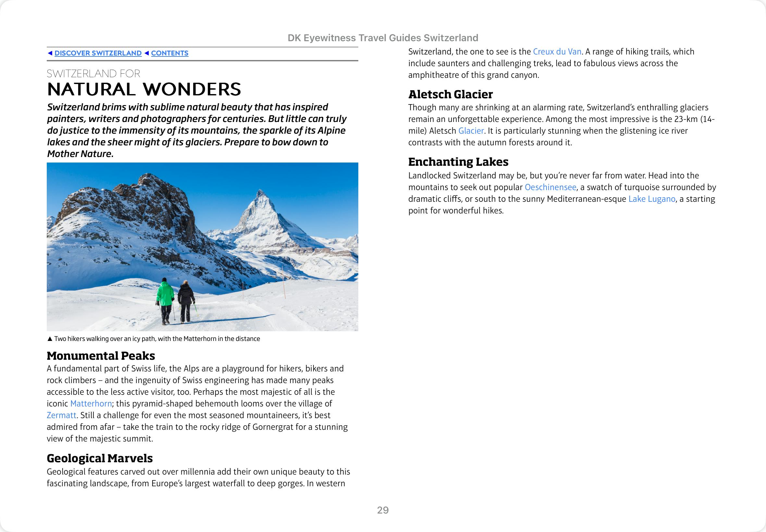Viewport: 766px width, 532px height.
Task: Click the arrow icon before Discover Switzerland
Action: [50, 53]
